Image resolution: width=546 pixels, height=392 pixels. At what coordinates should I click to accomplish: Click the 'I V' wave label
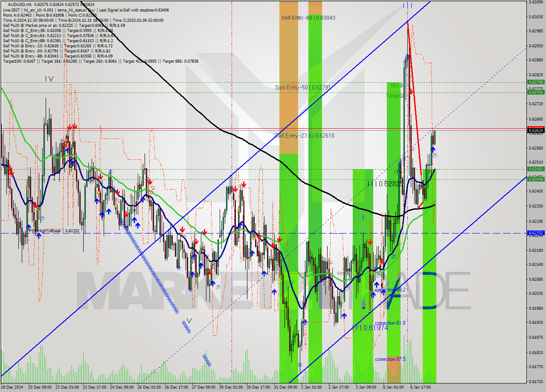pyautogui.click(x=49, y=79)
